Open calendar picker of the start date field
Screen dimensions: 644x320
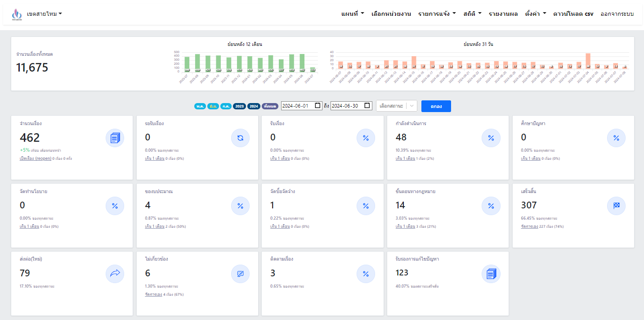click(x=318, y=106)
